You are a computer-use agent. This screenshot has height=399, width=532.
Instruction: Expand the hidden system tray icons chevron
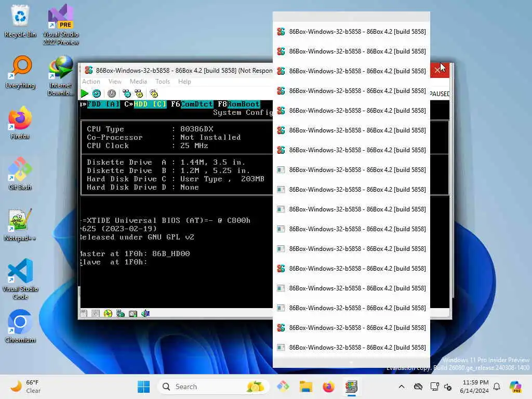(x=402, y=387)
